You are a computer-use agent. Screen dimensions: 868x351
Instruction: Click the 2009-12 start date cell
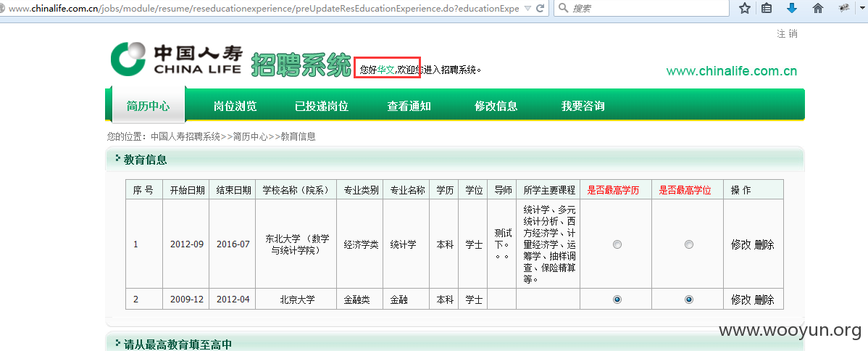click(x=186, y=300)
